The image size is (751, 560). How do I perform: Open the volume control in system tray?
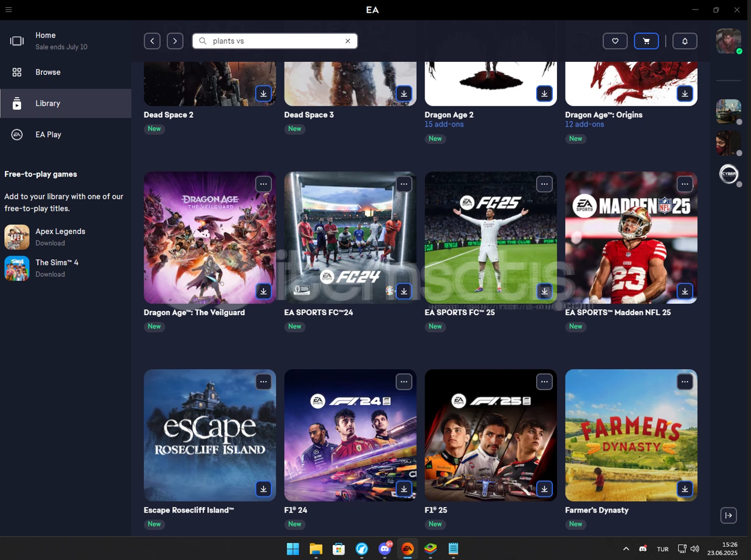pyautogui.click(x=695, y=549)
